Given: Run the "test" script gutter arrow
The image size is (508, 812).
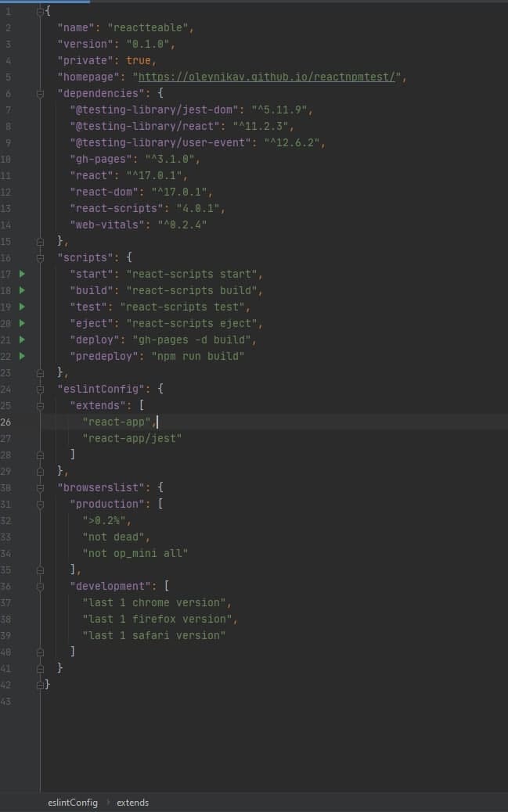Looking at the screenshot, I should coord(22,307).
